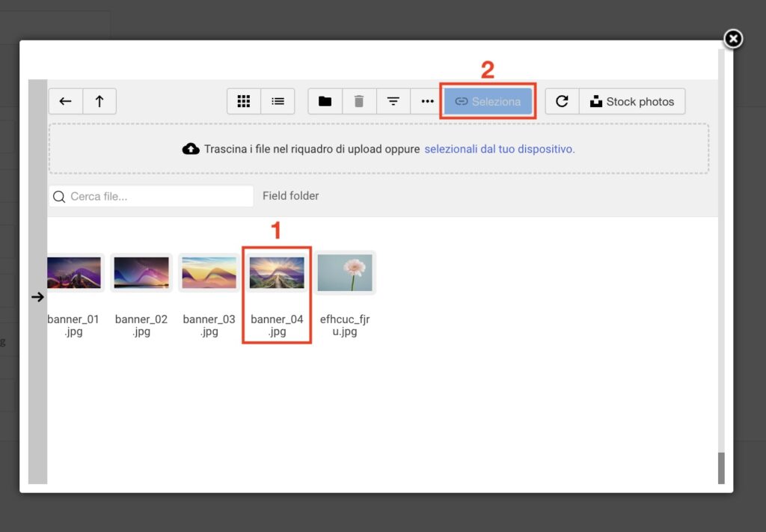Switch to grid view
The height and width of the screenshot is (532, 766).
click(x=244, y=101)
